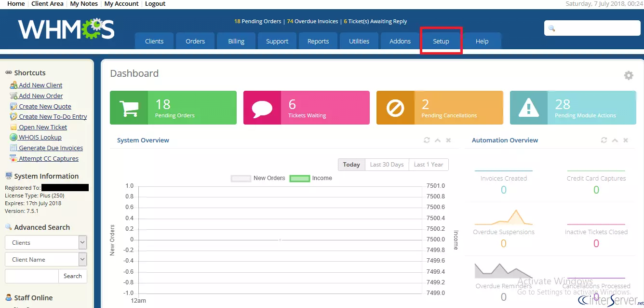
Task: Click the Pending Module Actions warning icon
Action: (529, 107)
